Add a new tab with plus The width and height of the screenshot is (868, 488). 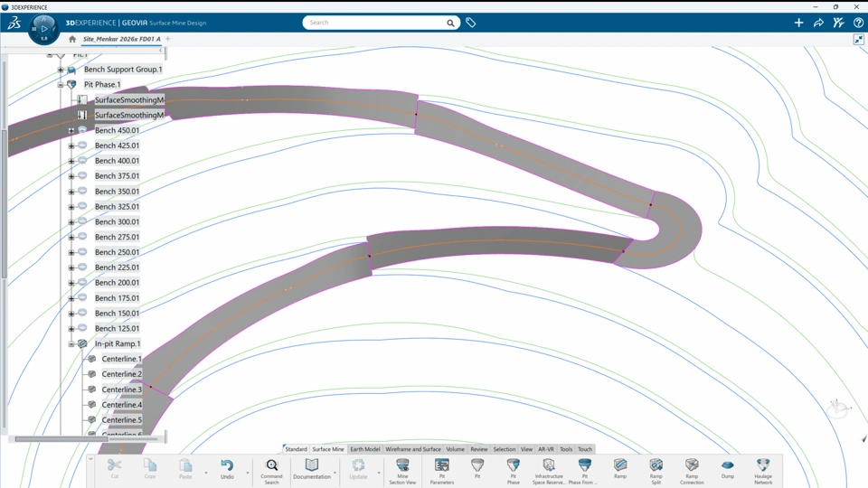point(168,39)
